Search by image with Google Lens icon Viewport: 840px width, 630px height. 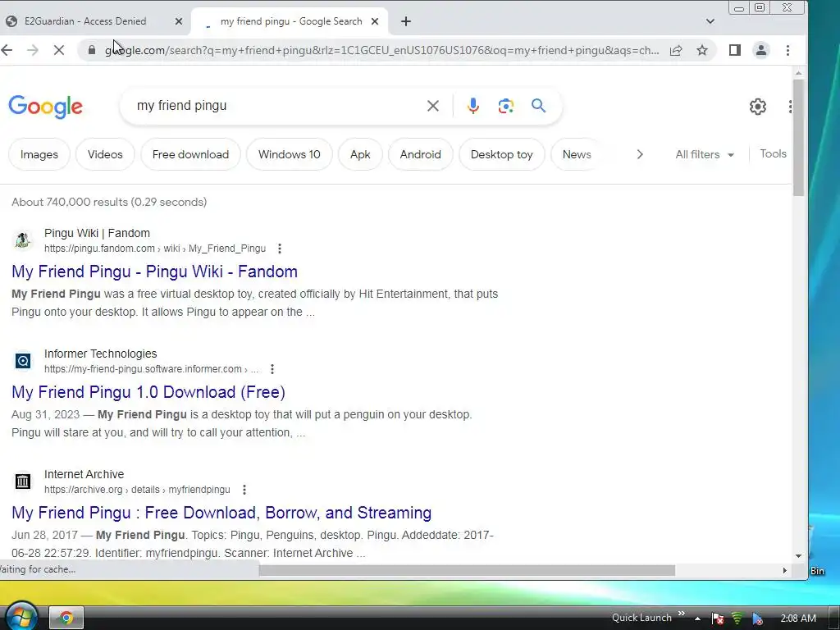(505, 106)
